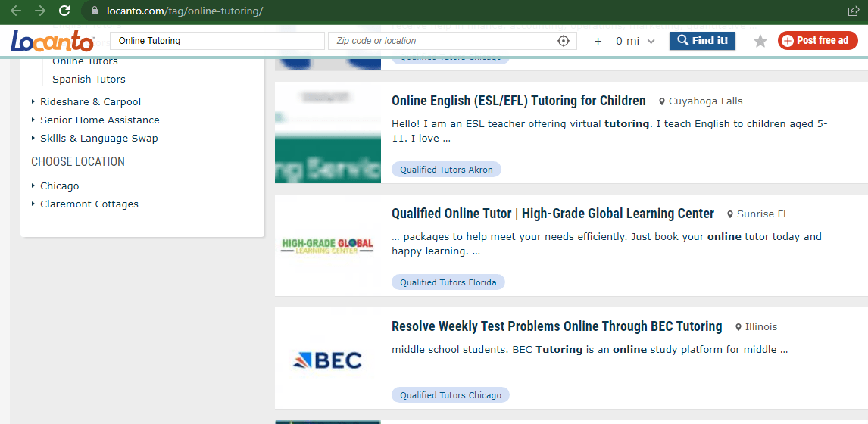868x424 pixels.
Task: Open the Online Tutors category link
Action: point(85,61)
